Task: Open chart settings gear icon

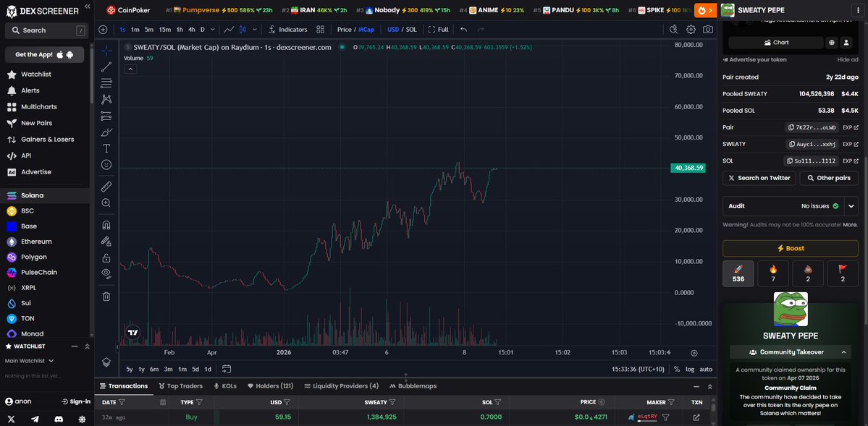Action: click(691, 30)
